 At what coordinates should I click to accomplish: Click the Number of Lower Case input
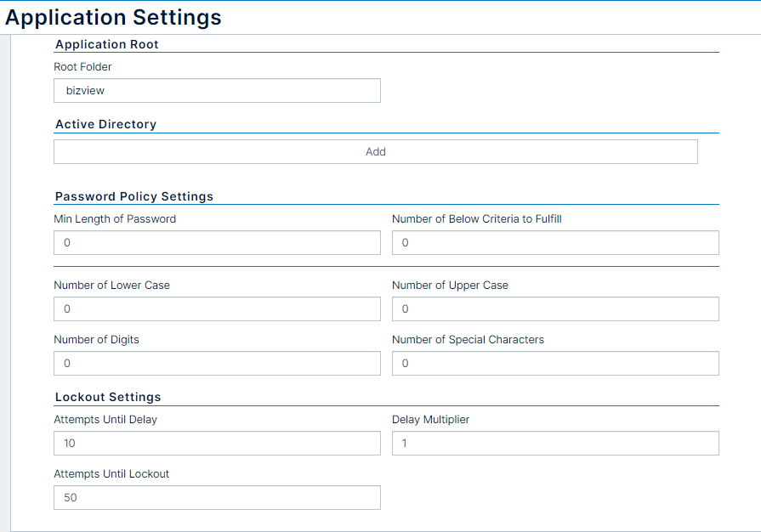(217, 309)
